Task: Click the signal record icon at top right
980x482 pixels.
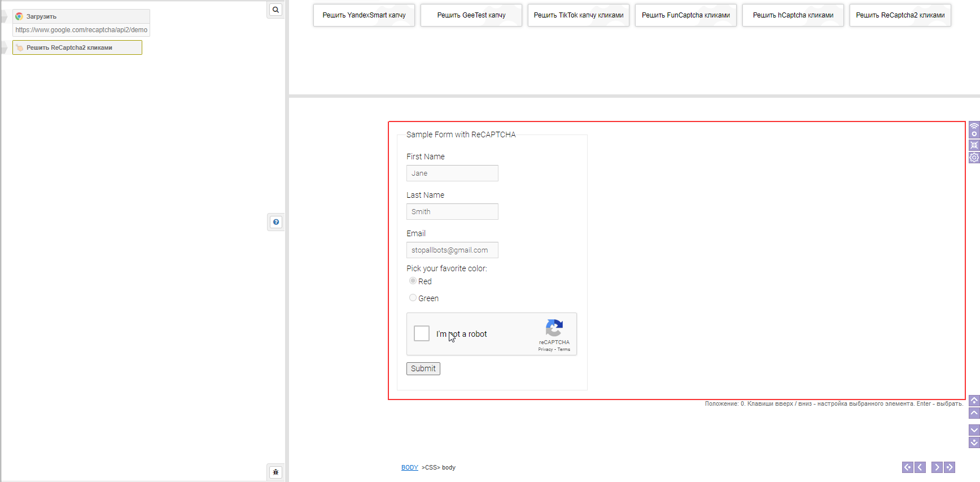Action: pos(974,131)
